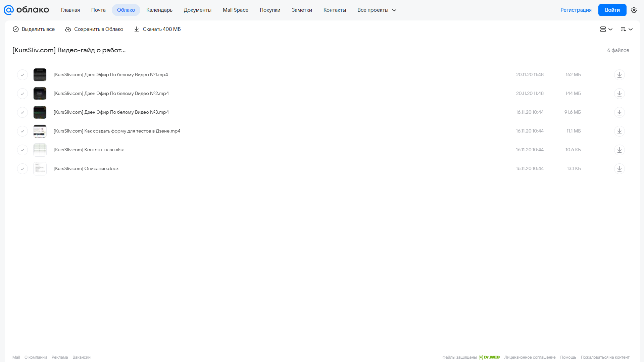Open the Регистрация link
644x362 pixels.
[576, 10]
